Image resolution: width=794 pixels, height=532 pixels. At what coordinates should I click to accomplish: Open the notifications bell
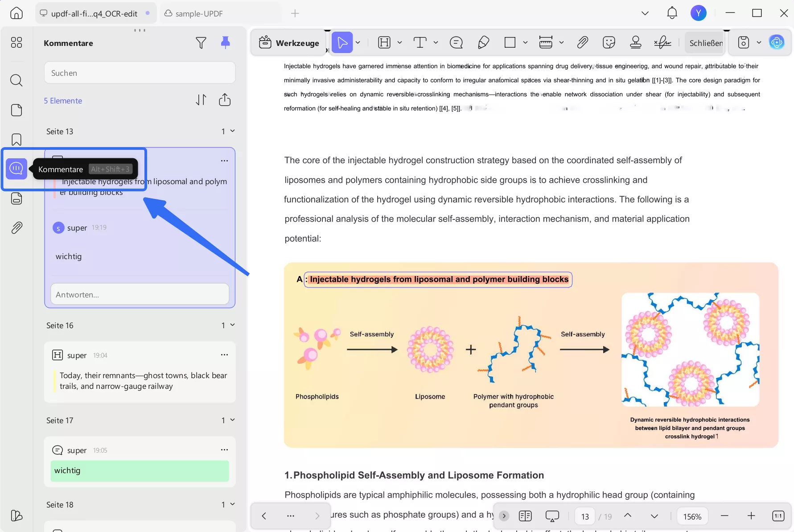click(672, 13)
